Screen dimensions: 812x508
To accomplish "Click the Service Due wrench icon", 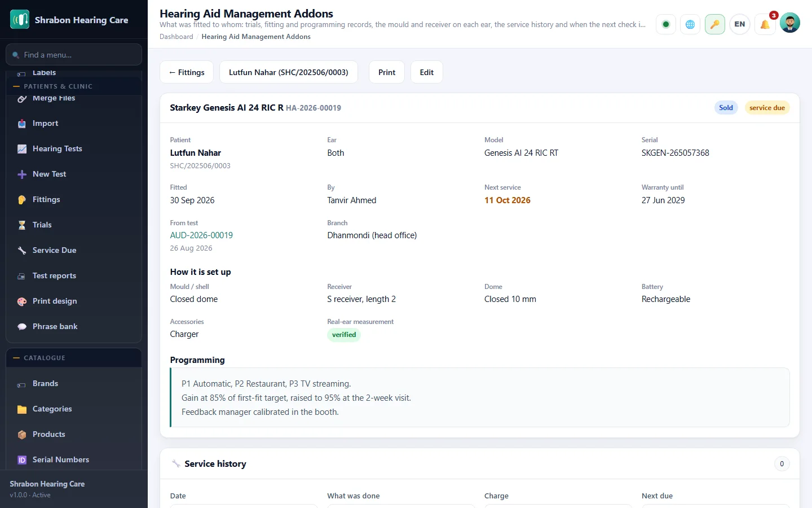I will [x=22, y=251].
